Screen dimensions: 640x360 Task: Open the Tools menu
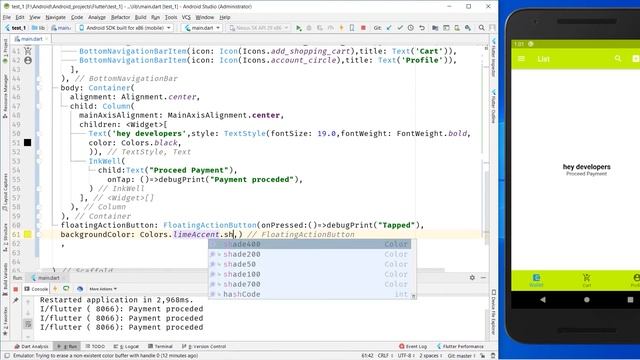pos(171,17)
